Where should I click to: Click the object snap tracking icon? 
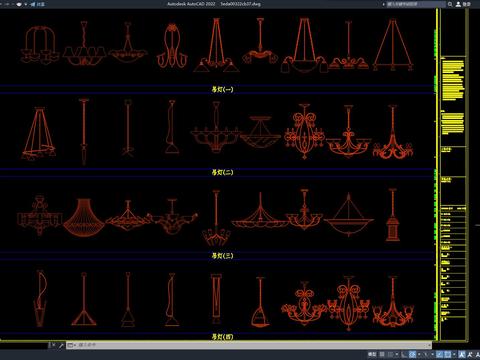pos(440,354)
